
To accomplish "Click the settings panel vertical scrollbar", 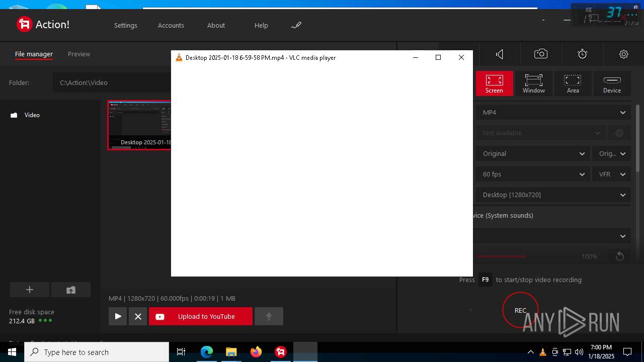I will (638, 138).
